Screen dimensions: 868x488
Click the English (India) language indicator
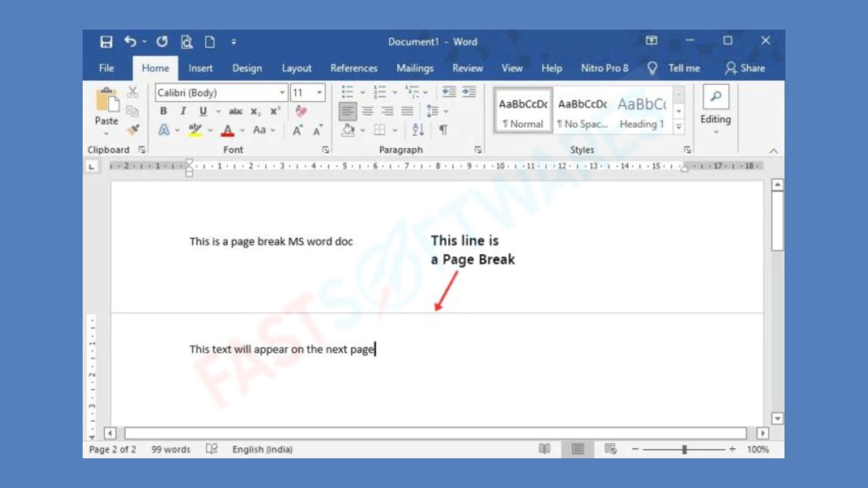[x=262, y=449]
